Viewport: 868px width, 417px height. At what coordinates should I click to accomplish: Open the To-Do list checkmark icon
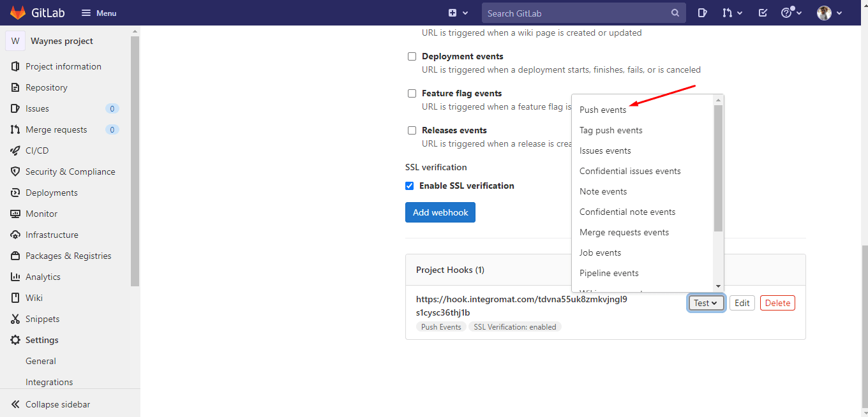[763, 13]
